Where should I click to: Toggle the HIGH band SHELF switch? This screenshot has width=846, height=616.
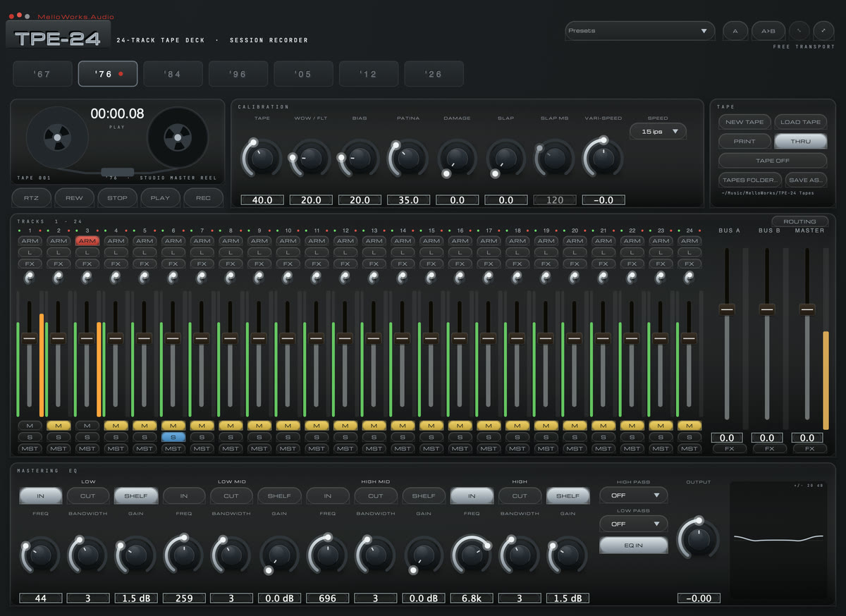point(568,496)
